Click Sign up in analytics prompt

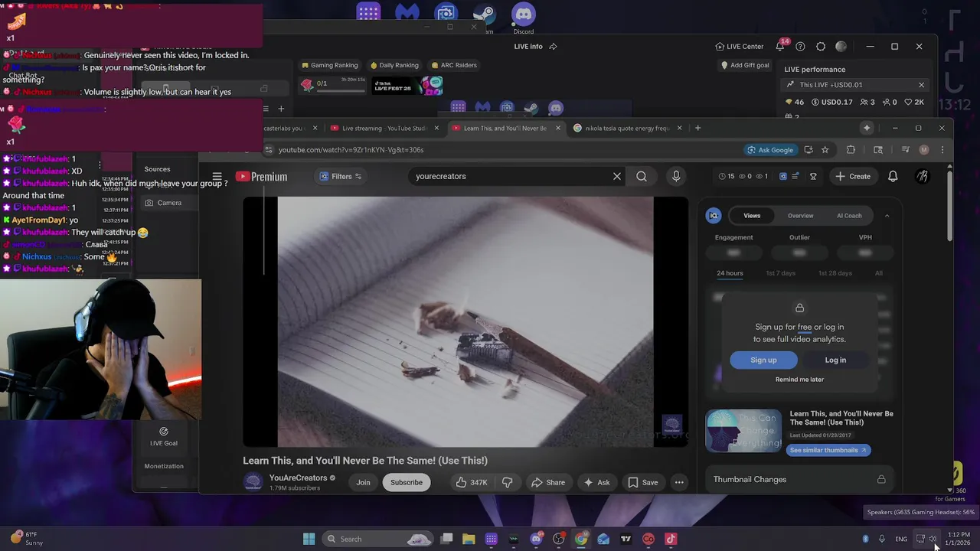(x=763, y=360)
